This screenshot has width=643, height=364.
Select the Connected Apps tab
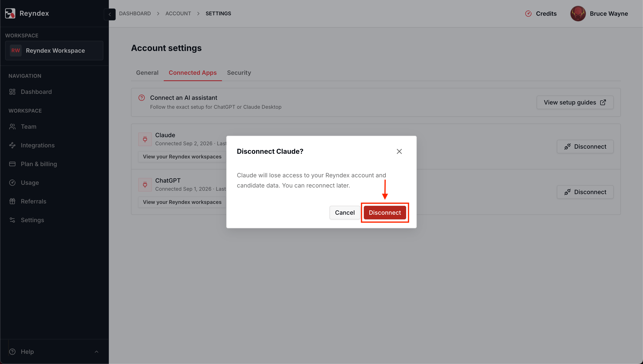pyautogui.click(x=192, y=73)
